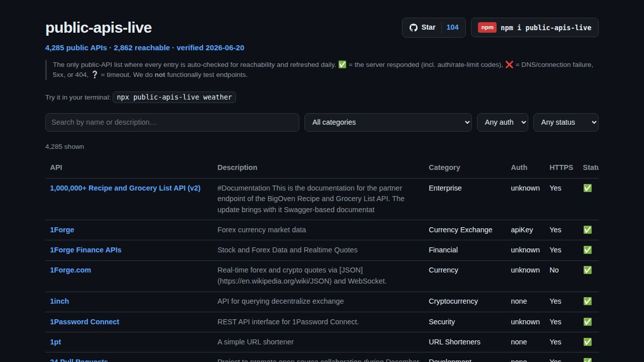This screenshot has height=362, width=644.
Task: Open the 1,000,000+ Recipe and Grocery List API link
Action: [x=125, y=188]
